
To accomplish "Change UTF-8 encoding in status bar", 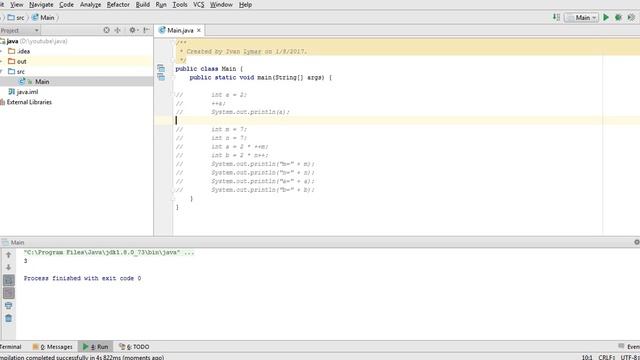I will (630, 357).
